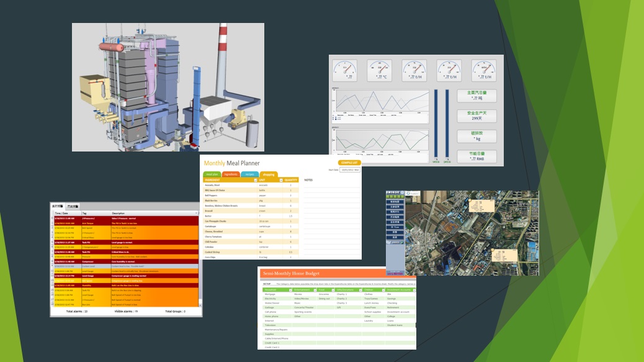Click the 安全生产天 299天 indicator button

[x=477, y=115]
